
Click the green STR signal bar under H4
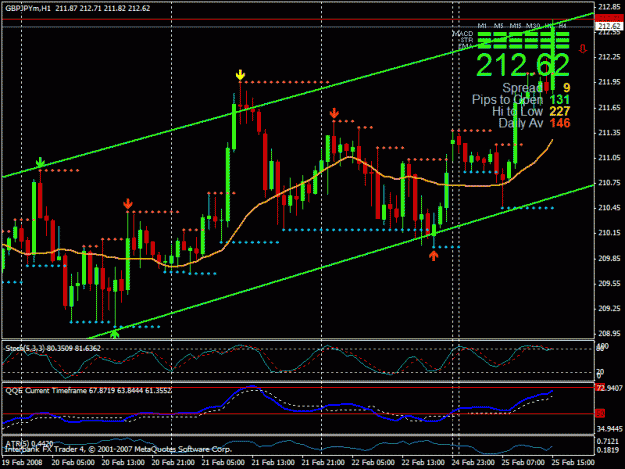[x=562, y=40]
